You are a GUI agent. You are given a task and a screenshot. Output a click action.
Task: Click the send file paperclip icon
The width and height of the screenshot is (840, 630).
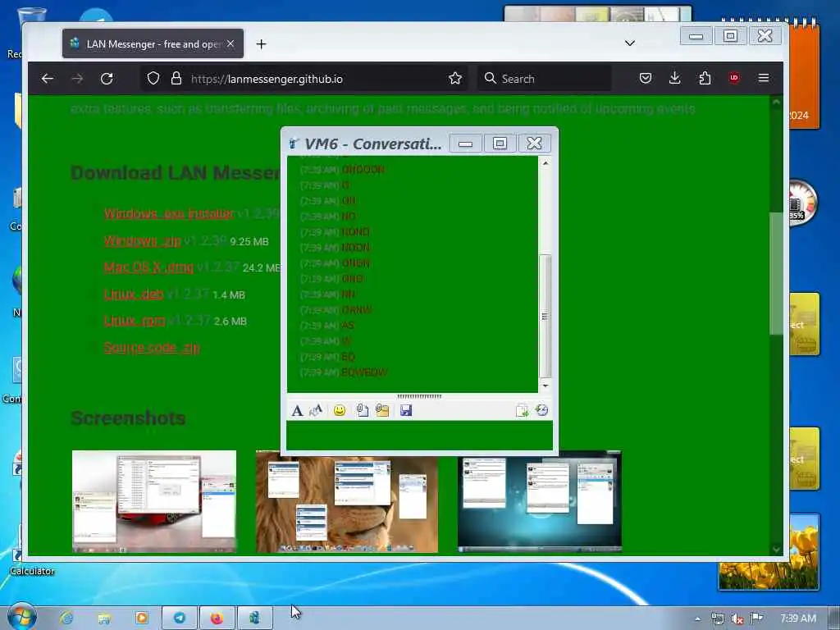pos(362,410)
